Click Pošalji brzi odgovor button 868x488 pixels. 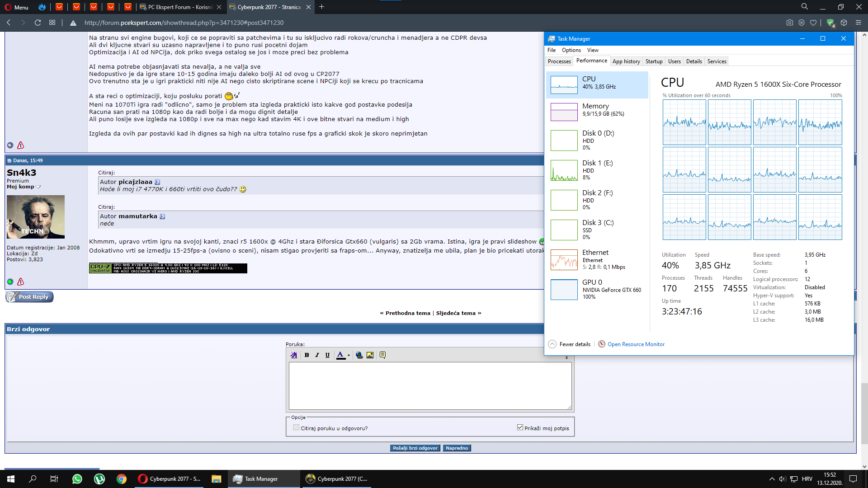coord(415,448)
